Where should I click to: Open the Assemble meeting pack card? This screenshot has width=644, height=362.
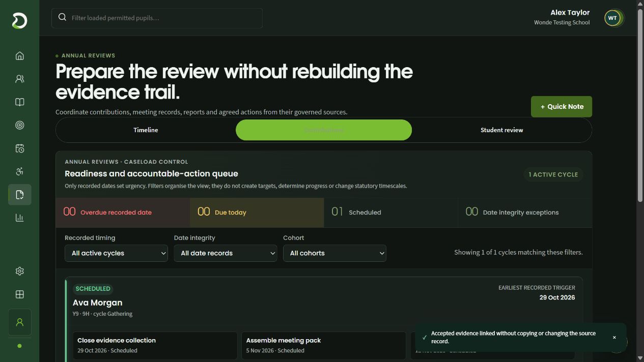pos(324,345)
